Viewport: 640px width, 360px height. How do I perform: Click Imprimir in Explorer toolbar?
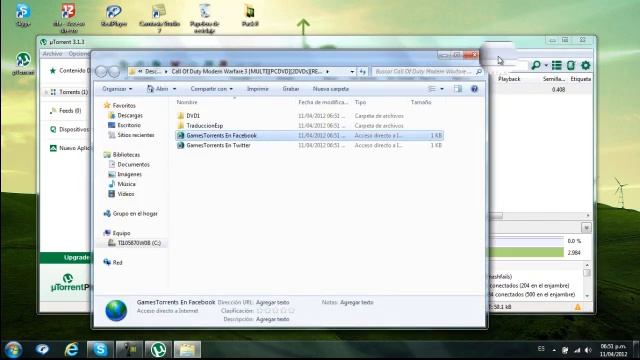[x=258, y=89]
